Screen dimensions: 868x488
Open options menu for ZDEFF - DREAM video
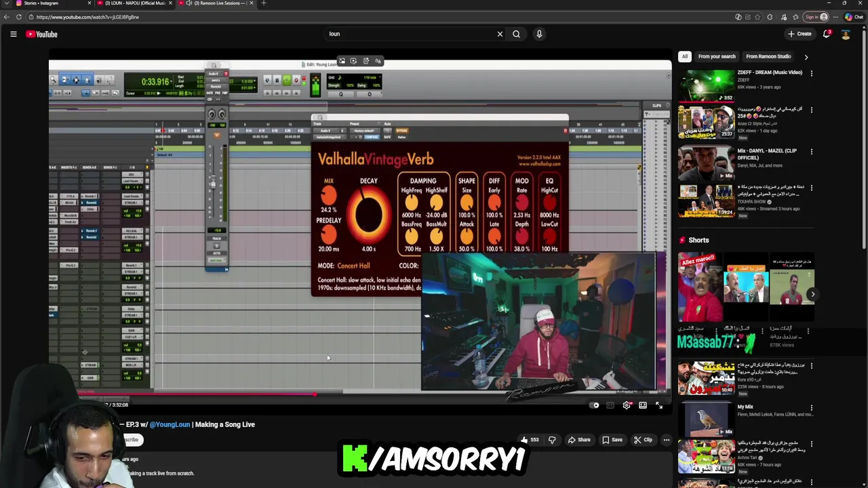point(811,73)
